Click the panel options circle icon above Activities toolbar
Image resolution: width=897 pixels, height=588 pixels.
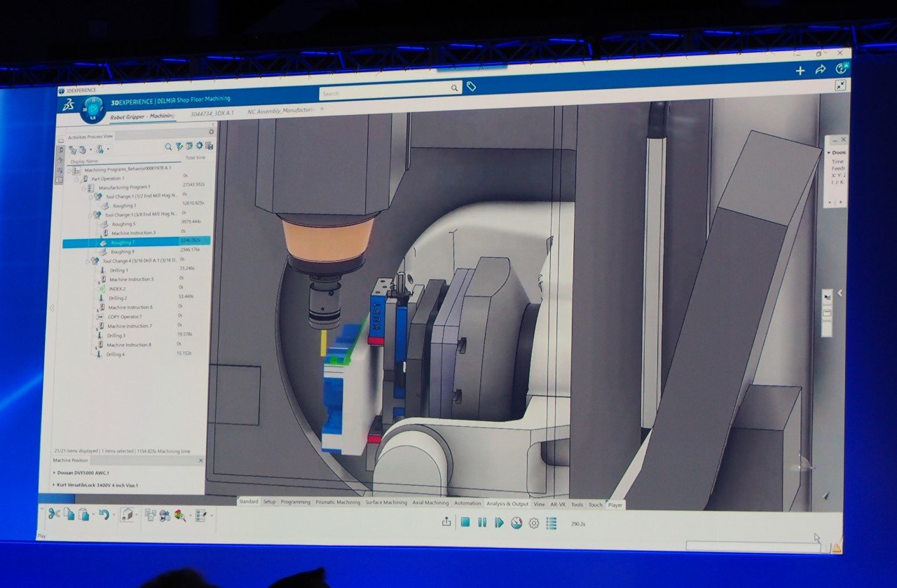212,131
